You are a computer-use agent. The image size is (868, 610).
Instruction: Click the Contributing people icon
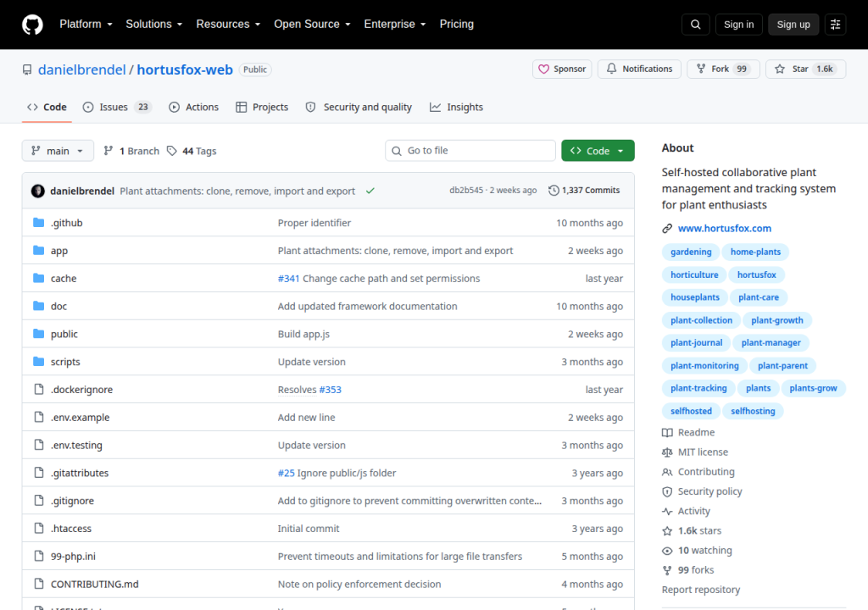coord(668,472)
